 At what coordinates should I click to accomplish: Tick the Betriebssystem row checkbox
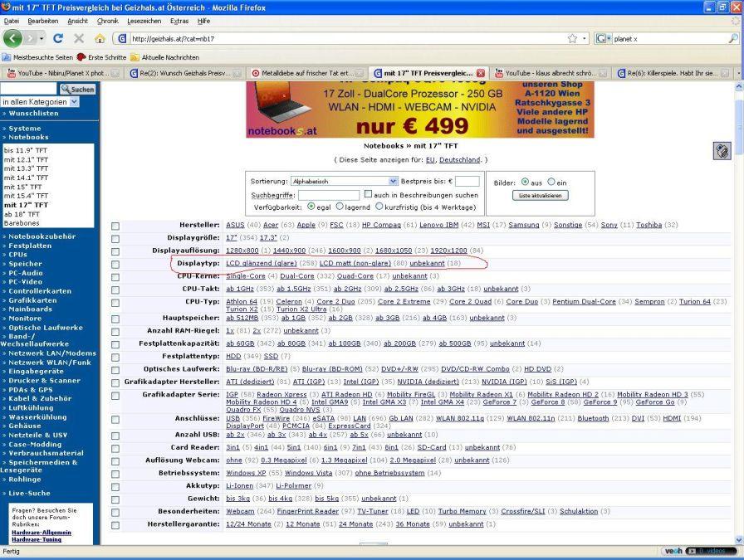coord(115,475)
